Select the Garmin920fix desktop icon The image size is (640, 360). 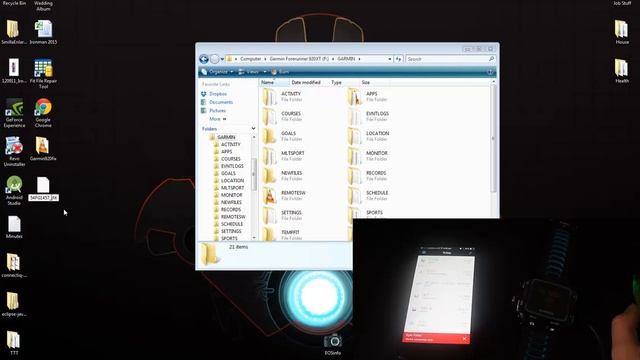pos(43,149)
